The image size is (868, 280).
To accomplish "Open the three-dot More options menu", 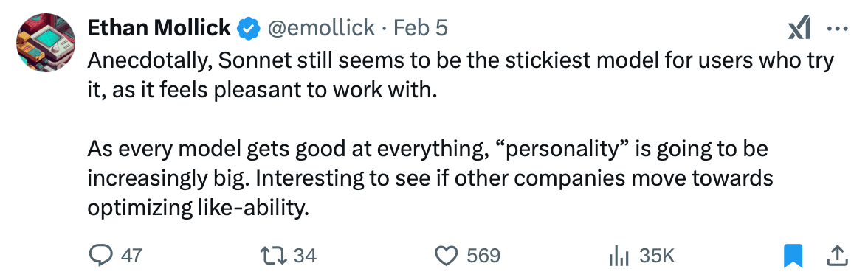I will point(838,29).
